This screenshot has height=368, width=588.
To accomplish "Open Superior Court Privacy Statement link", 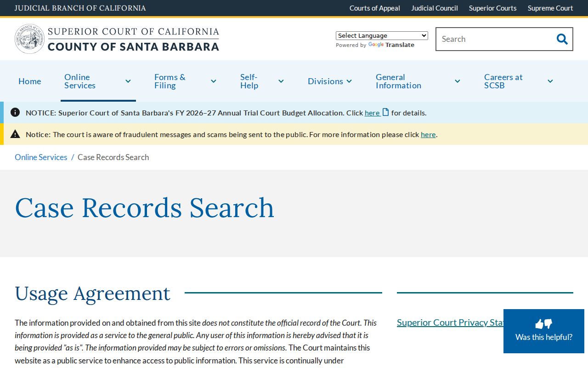I will 450,322.
